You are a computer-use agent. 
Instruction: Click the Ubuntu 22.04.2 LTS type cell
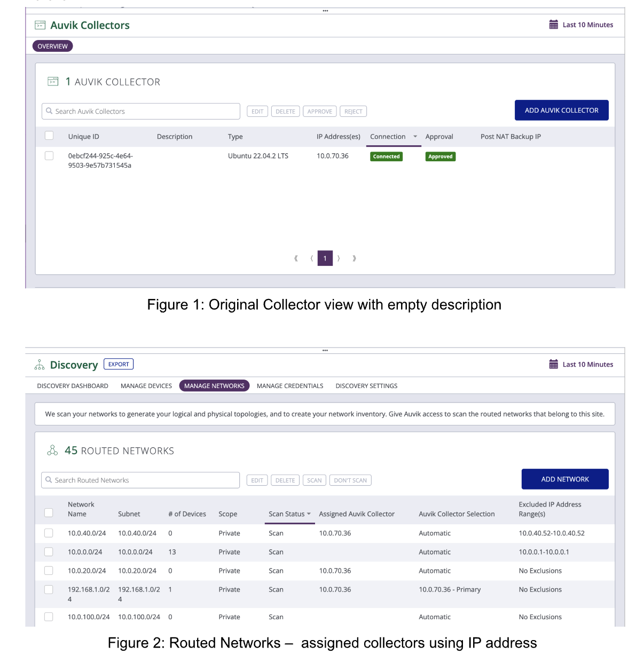tap(258, 156)
